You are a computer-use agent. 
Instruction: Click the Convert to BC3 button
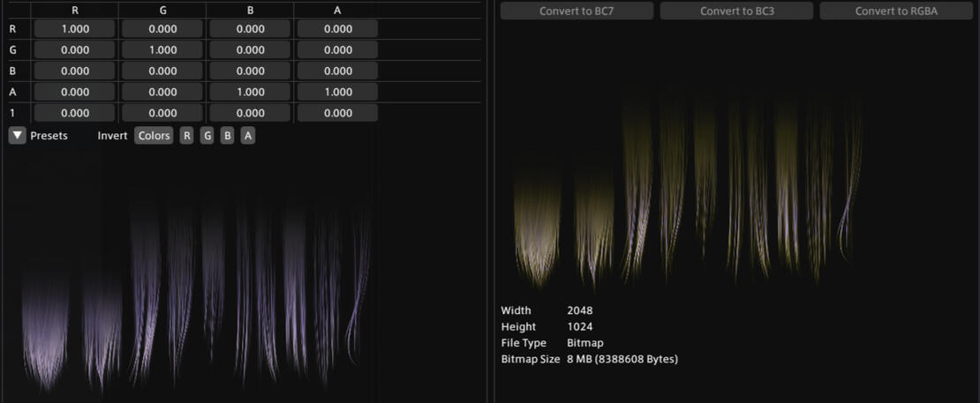pos(736,11)
